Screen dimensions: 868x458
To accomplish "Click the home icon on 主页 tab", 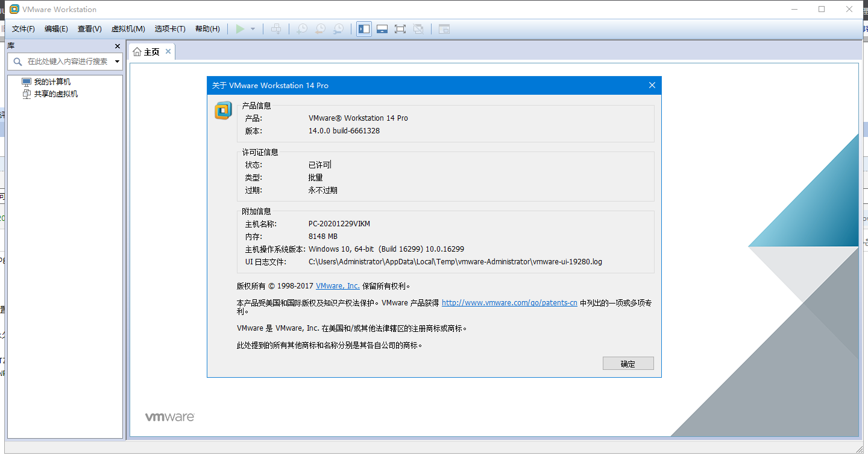I will point(137,52).
